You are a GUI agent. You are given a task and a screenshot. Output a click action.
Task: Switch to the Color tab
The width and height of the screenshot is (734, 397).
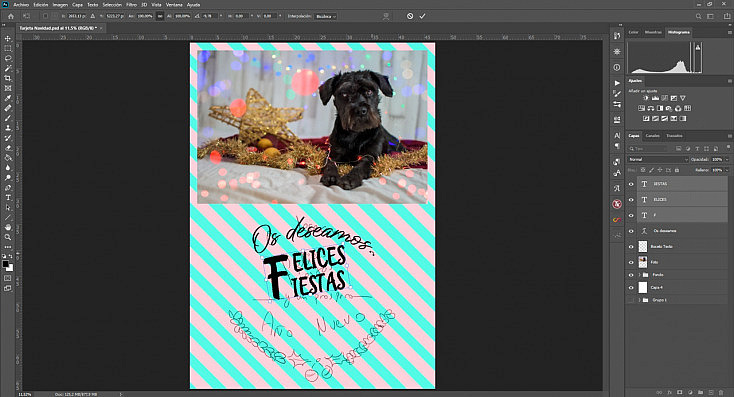pos(633,32)
